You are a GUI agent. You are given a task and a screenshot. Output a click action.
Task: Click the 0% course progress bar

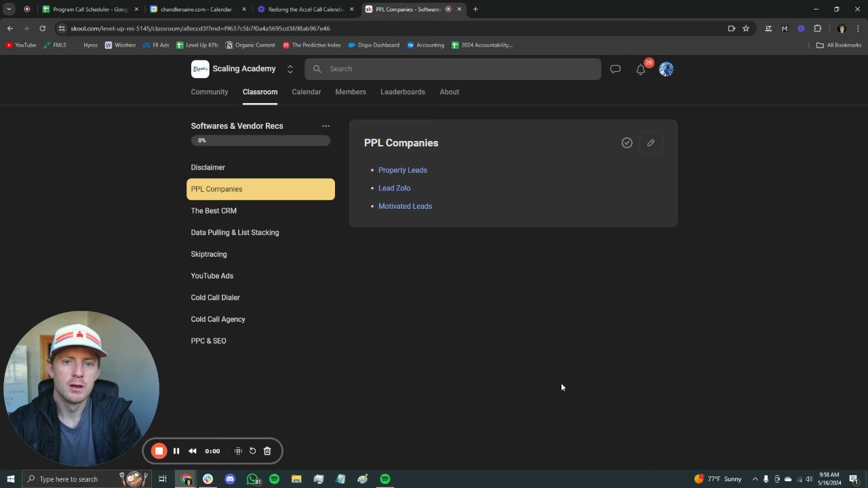pyautogui.click(x=260, y=140)
